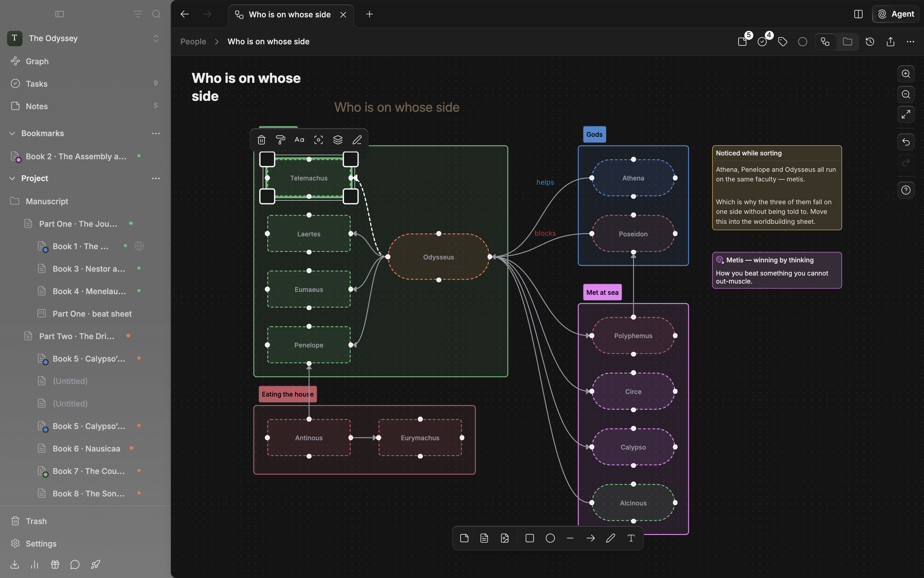
Task: Open Trash in the sidebar
Action: coord(85,521)
